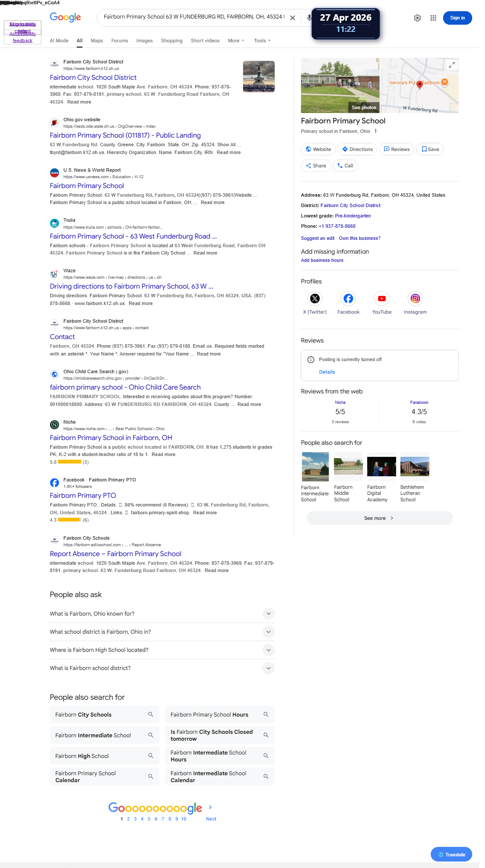Click the Translate button
Viewport: 485px width, 868px height.
(x=451, y=854)
